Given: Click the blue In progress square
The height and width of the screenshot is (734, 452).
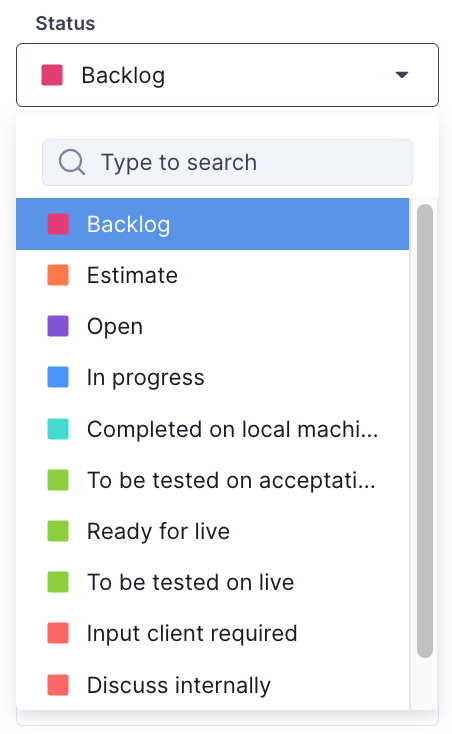Looking at the screenshot, I should [58, 377].
